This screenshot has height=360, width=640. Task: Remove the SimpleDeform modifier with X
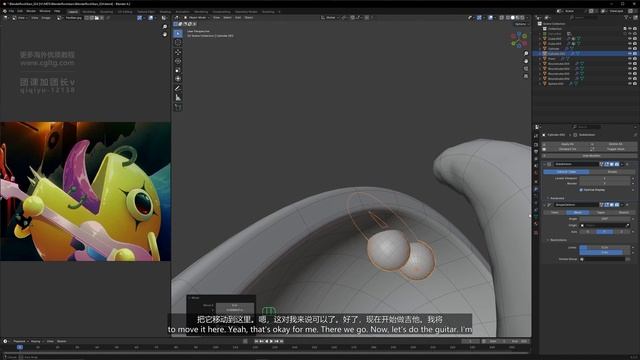click(x=627, y=205)
